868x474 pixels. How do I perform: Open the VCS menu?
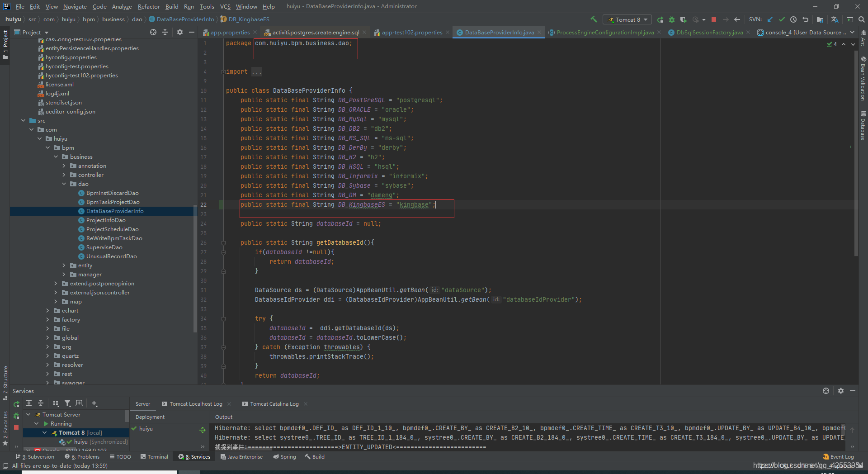point(225,6)
